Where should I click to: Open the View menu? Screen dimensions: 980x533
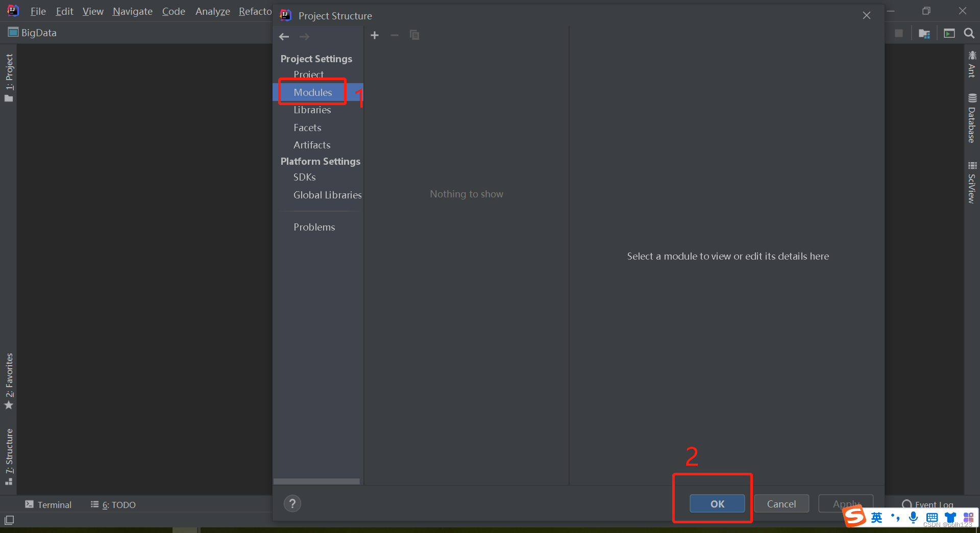93,11
